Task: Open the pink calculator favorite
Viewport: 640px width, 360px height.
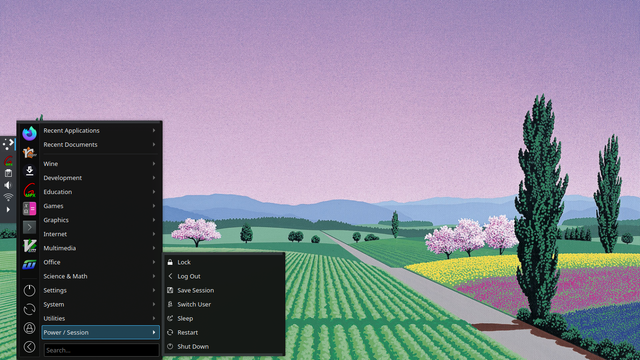Action: click(x=29, y=209)
